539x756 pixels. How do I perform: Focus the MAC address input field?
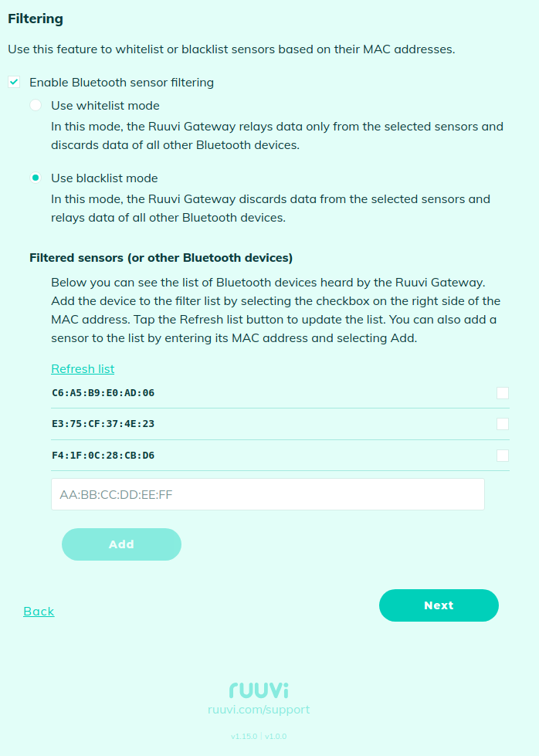click(x=267, y=494)
